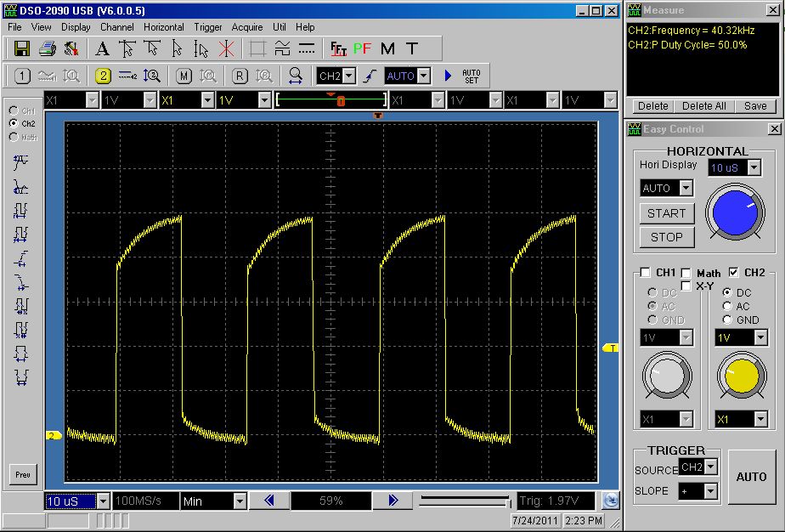Open the trigger SOURCE dropdown
This screenshot has height=532, width=785.
tap(710, 467)
